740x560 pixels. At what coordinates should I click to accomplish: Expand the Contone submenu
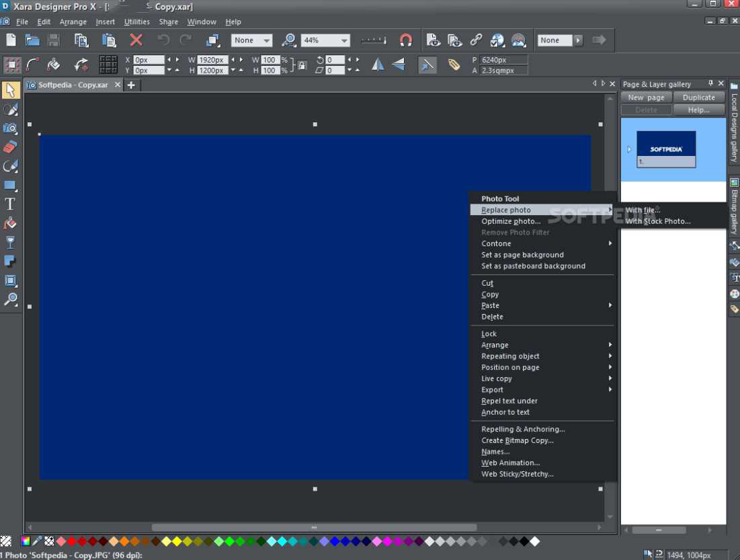point(542,243)
